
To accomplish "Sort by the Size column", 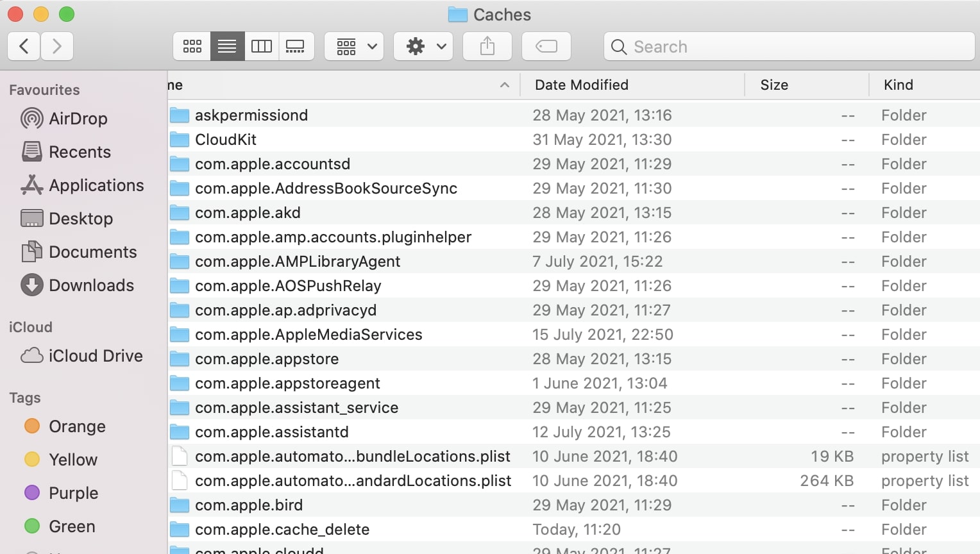I will tap(806, 85).
